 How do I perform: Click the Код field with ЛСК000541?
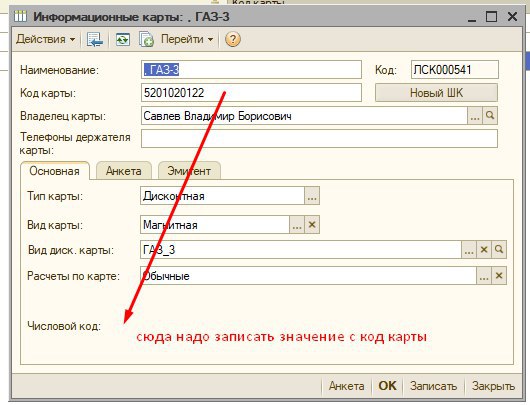click(x=455, y=70)
